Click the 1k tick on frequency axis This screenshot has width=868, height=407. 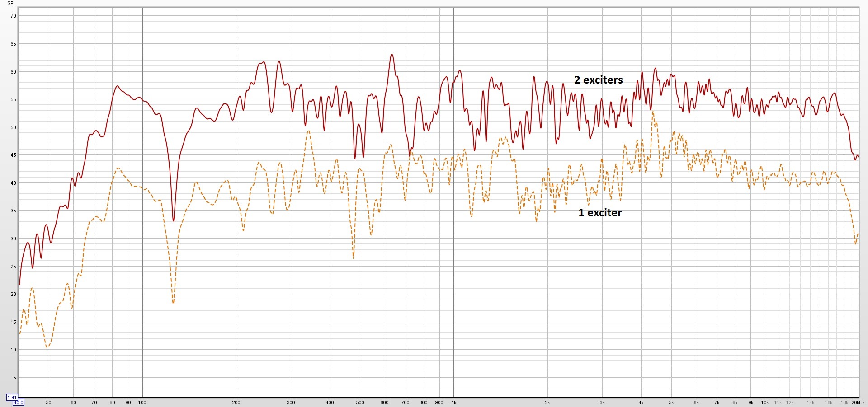click(453, 402)
